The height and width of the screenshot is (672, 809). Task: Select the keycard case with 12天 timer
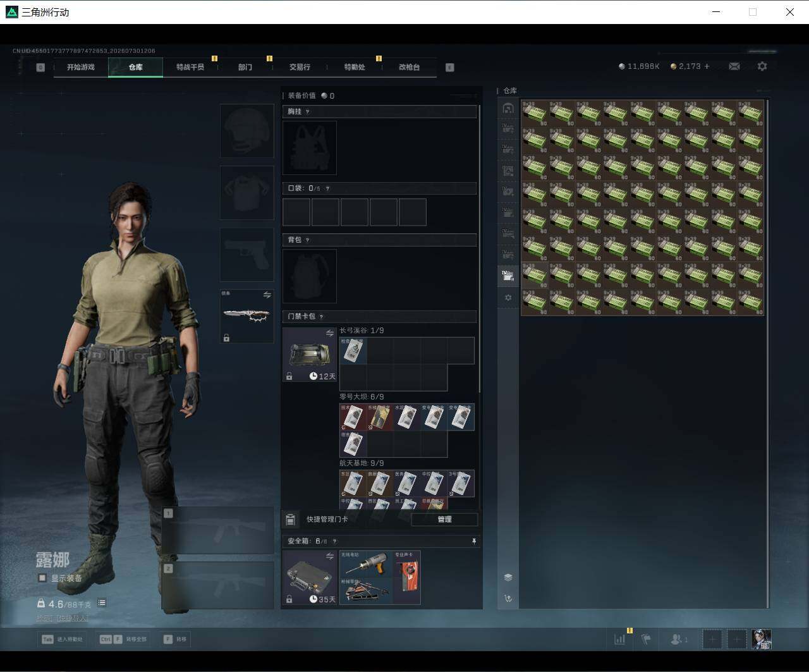[310, 355]
